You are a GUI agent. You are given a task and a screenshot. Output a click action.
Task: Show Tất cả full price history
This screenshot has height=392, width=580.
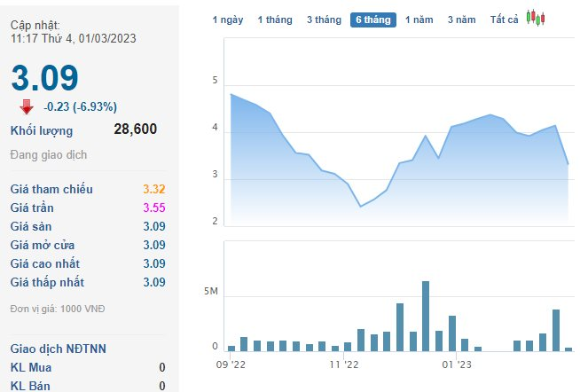pos(504,20)
